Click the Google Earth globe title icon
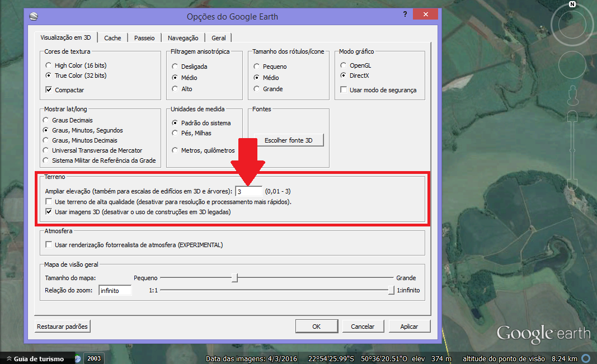 point(34,16)
